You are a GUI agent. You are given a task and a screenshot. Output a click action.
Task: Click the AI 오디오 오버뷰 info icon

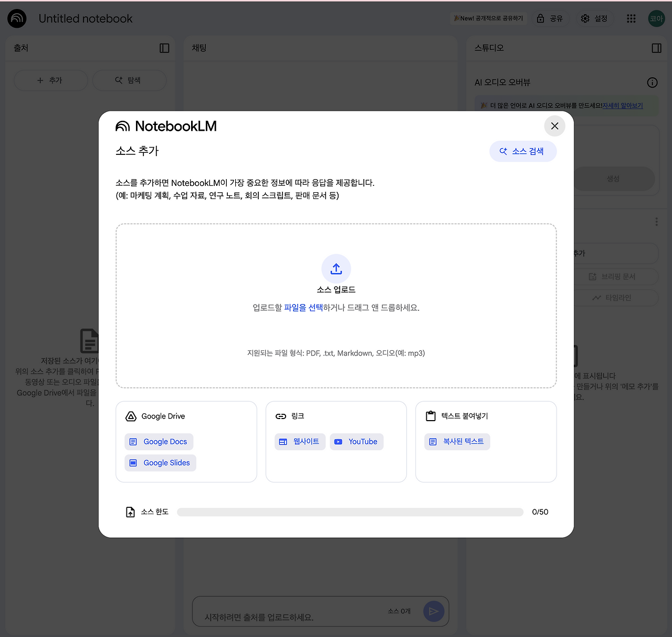[x=652, y=82]
